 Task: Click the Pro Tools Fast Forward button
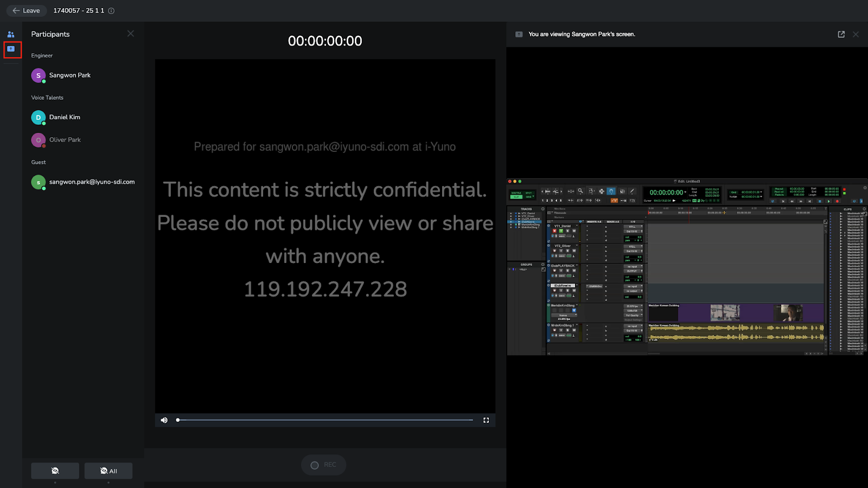[801, 201]
